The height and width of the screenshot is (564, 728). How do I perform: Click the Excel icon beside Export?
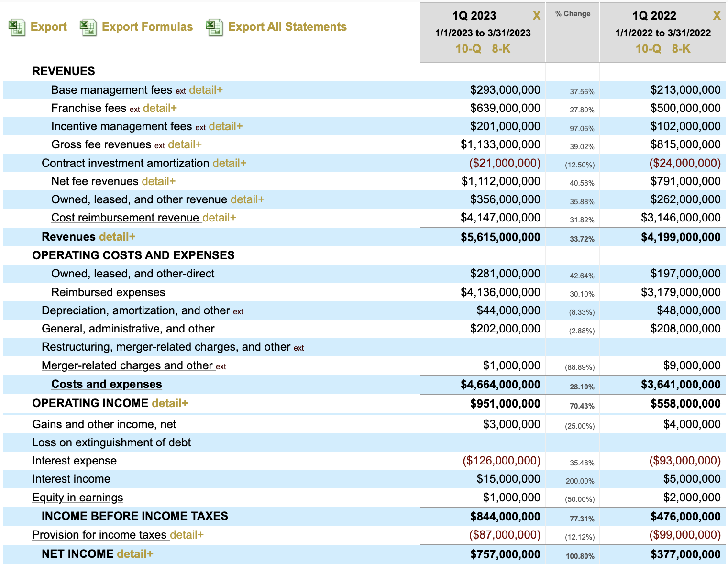coord(17,27)
